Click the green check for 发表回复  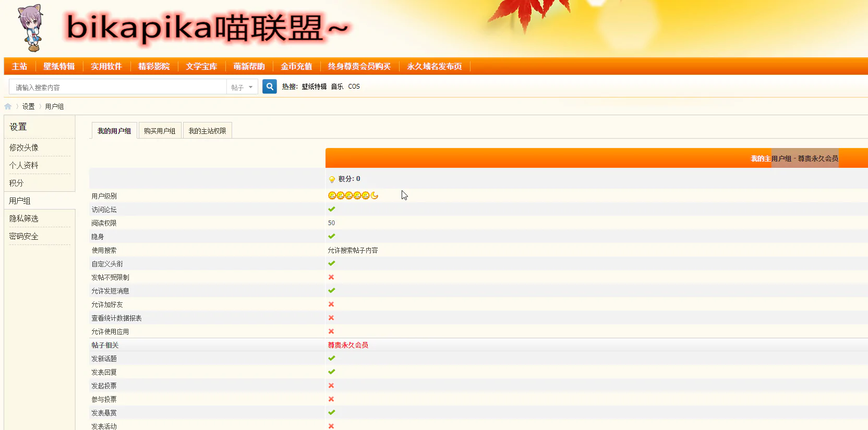click(332, 372)
